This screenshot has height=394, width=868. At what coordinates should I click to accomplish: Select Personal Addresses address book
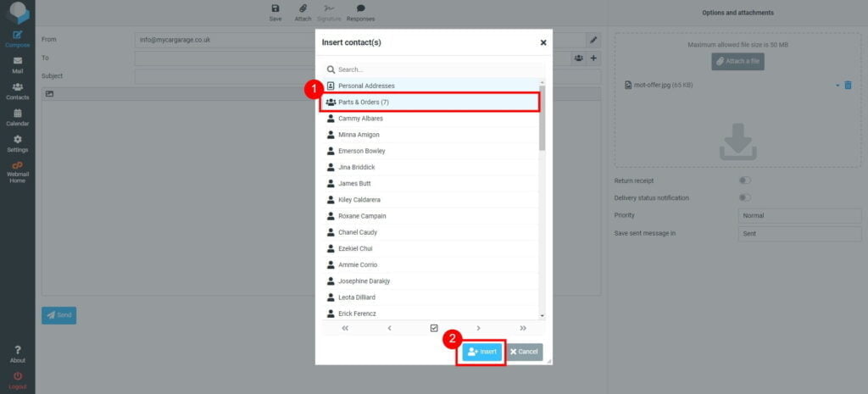[430, 86]
